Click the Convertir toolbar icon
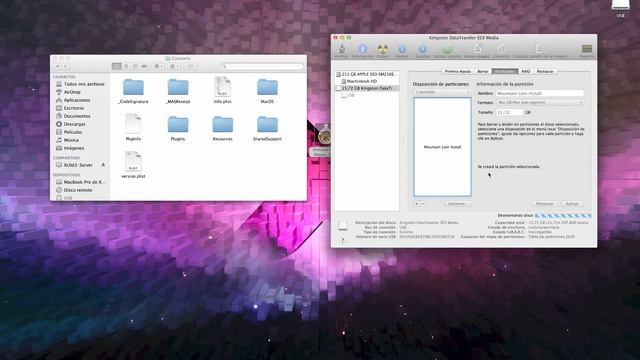640x360 pixels. click(x=500, y=49)
